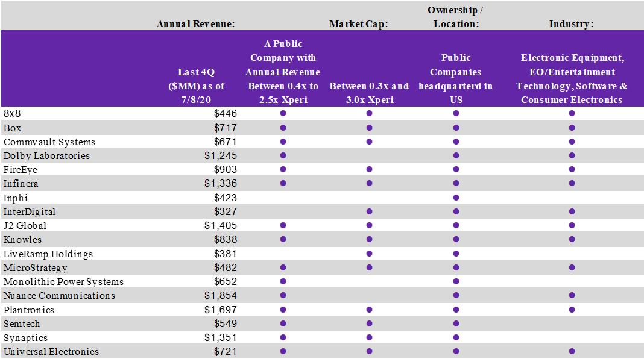Select the FireEye company name

click(x=20, y=170)
